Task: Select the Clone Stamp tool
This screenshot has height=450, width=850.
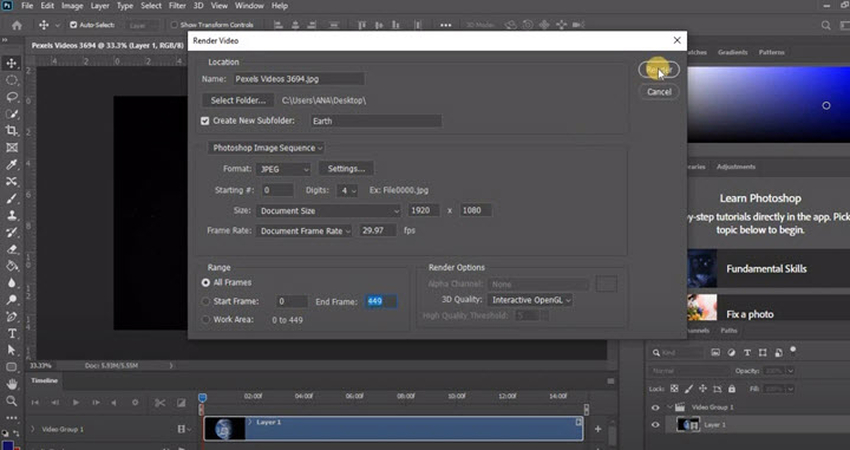Action: tap(11, 215)
